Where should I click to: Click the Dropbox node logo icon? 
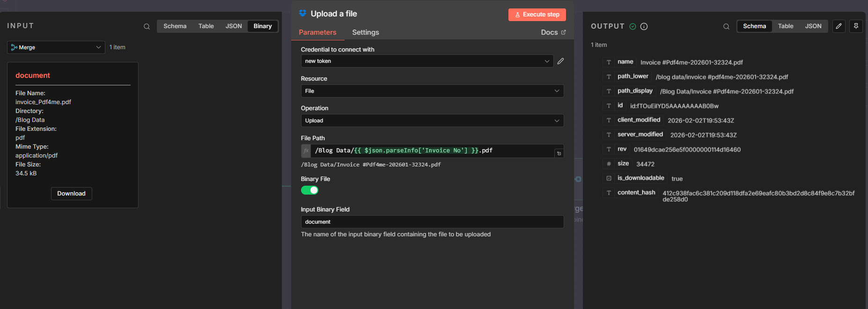302,13
